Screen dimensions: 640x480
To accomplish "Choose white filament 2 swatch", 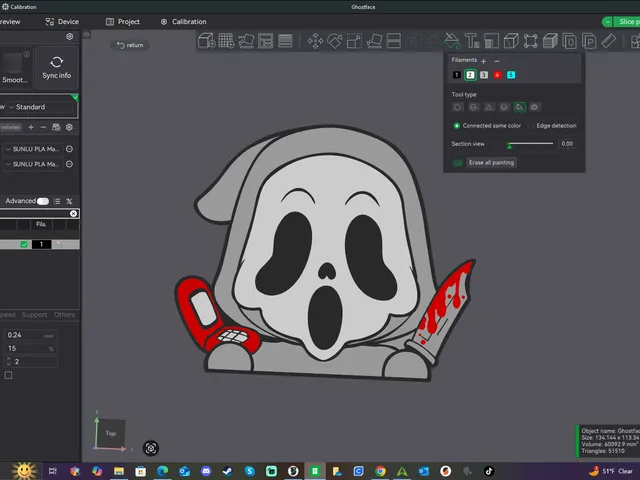I will click(x=470, y=75).
